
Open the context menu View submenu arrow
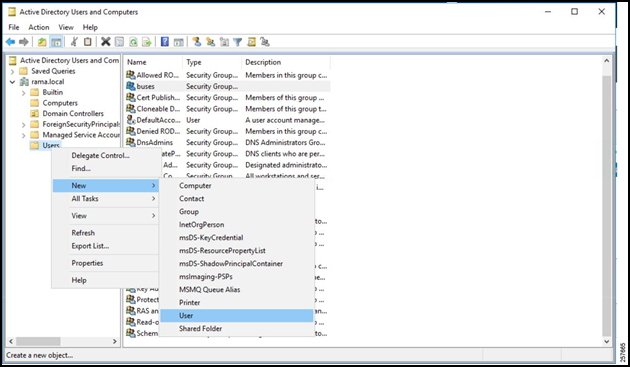click(153, 216)
